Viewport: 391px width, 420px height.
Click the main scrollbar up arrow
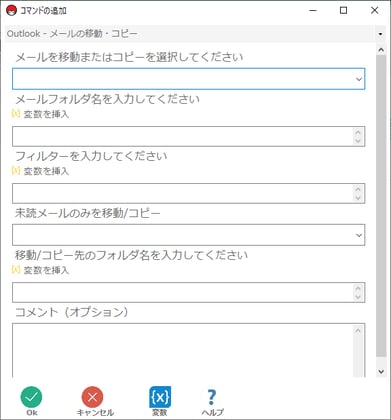click(x=381, y=50)
